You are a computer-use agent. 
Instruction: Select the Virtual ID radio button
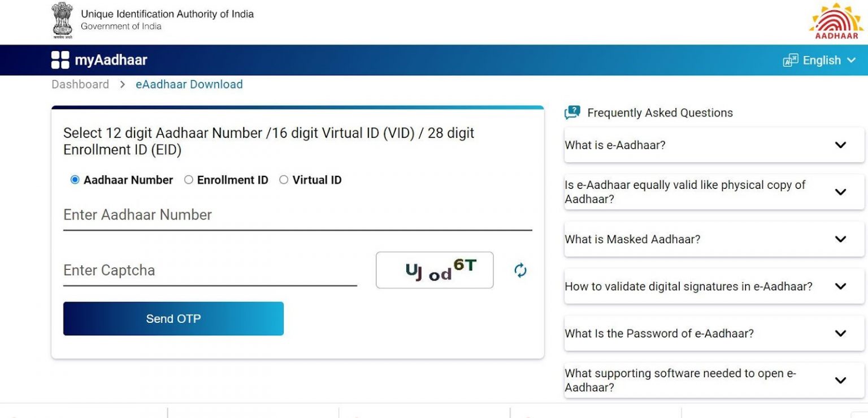(284, 179)
